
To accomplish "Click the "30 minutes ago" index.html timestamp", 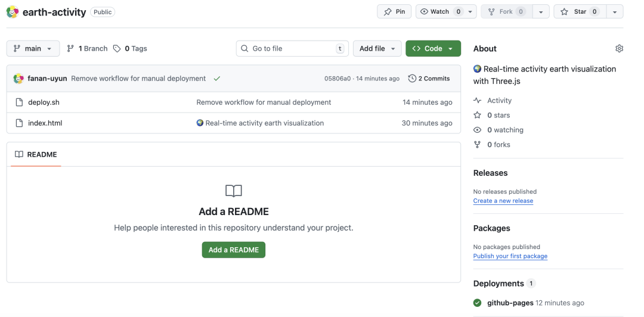I will (427, 123).
